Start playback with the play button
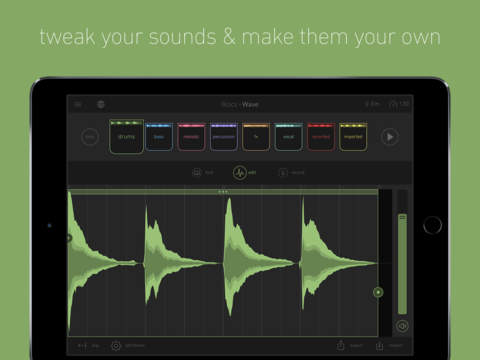 (390, 137)
